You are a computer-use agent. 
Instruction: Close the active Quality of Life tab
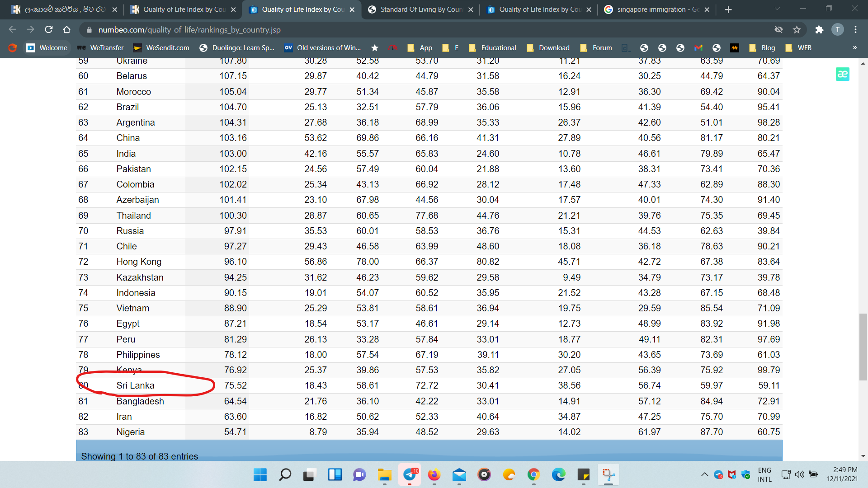click(352, 9)
